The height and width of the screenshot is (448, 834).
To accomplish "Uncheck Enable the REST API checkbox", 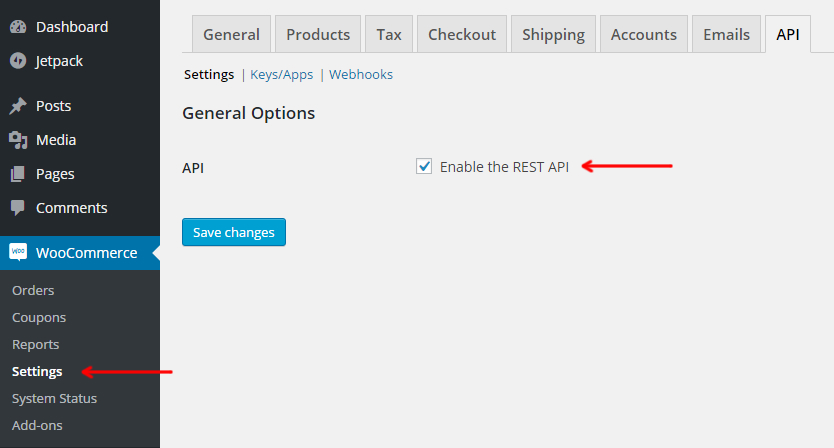I will point(424,167).
